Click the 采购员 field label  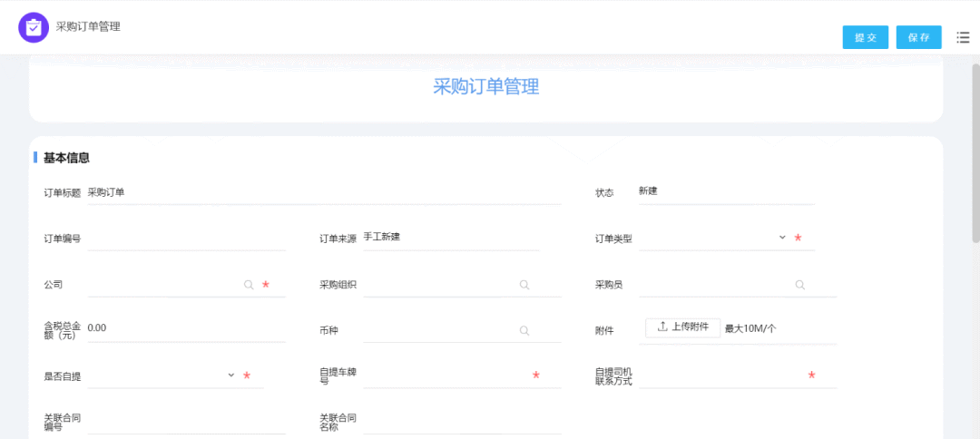pyautogui.click(x=609, y=285)
